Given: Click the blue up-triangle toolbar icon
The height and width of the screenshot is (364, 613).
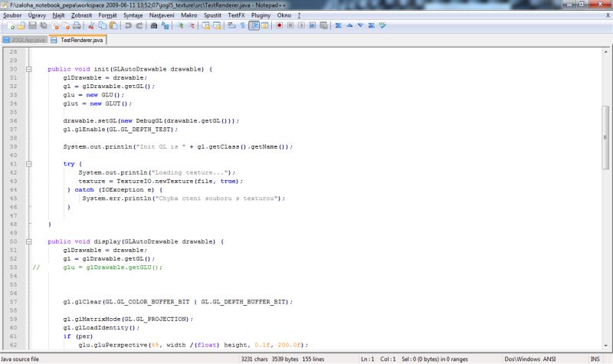Looking at the screenshot, I should tap(349, 25).
